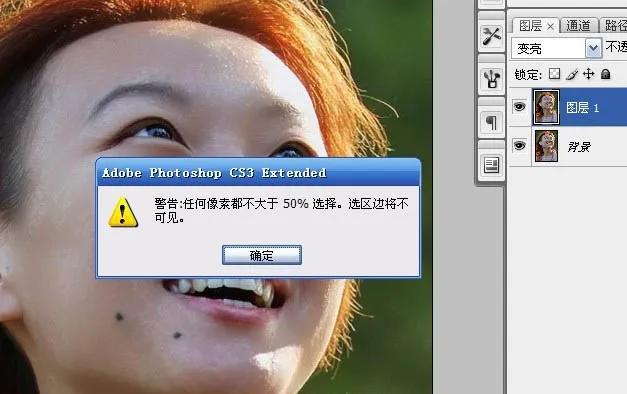Click the 背景 layer name
The height and width of the screenshot is (394, 627).
click(x=579, y=147)
